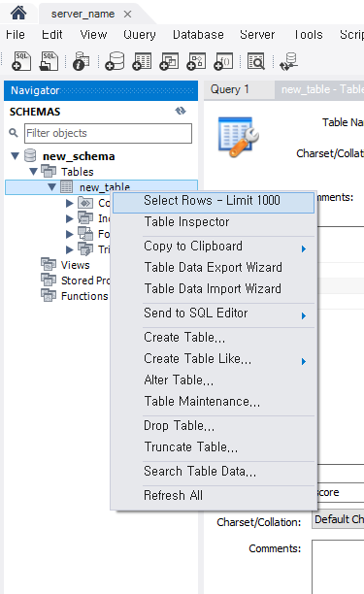The width and height of the screenshot is (364, 594).
Task: Open the Copy to Clipboard submenu arrow
Action: [x=304, y=248]
